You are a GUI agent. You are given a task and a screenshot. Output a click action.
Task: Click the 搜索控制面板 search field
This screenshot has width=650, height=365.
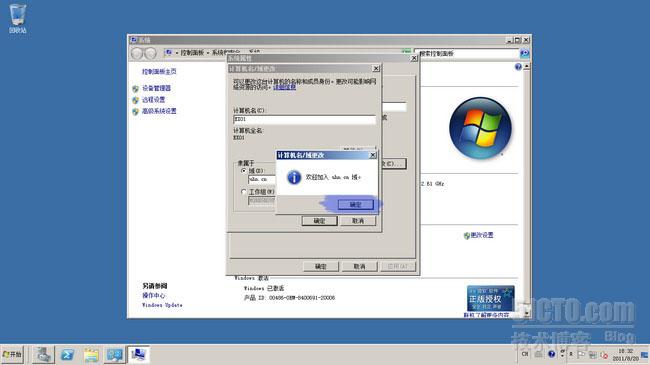(x=466, y=54)
